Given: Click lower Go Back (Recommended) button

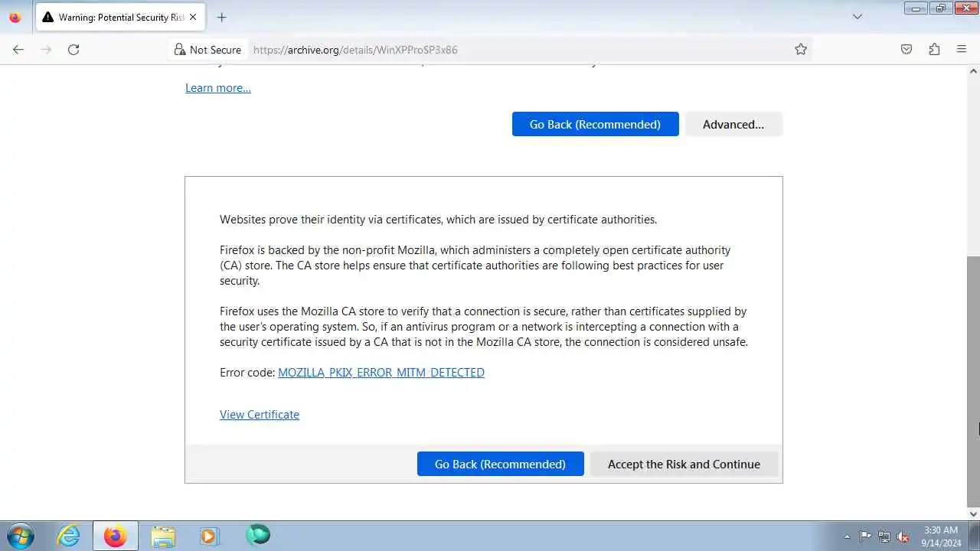Looking at the screenshot, I should (500, 464).
